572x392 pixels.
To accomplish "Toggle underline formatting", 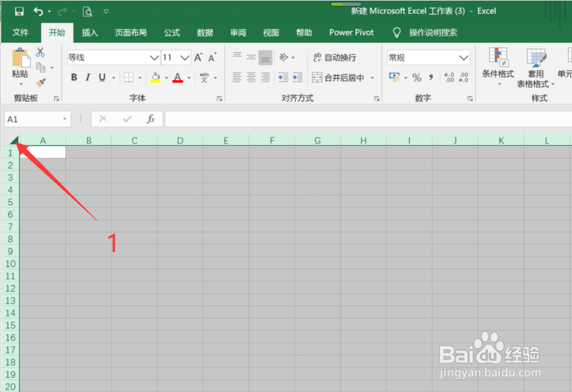I will 101,77.
